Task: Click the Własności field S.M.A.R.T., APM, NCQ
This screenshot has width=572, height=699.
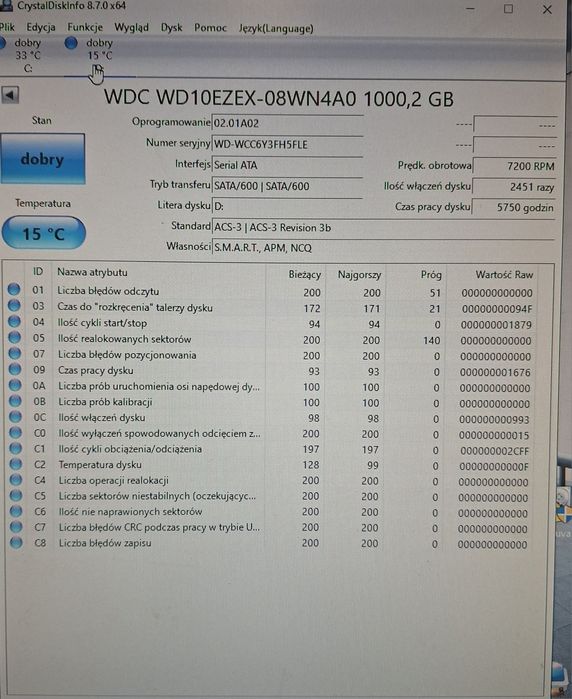Action: point(383,247)
